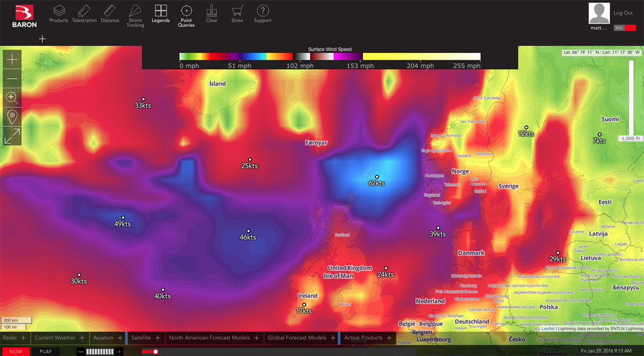Click the Ísland map label
Image resolution: width=644 pixels, height=356 pixels.
pyautogui.click(x=218, y=84)
